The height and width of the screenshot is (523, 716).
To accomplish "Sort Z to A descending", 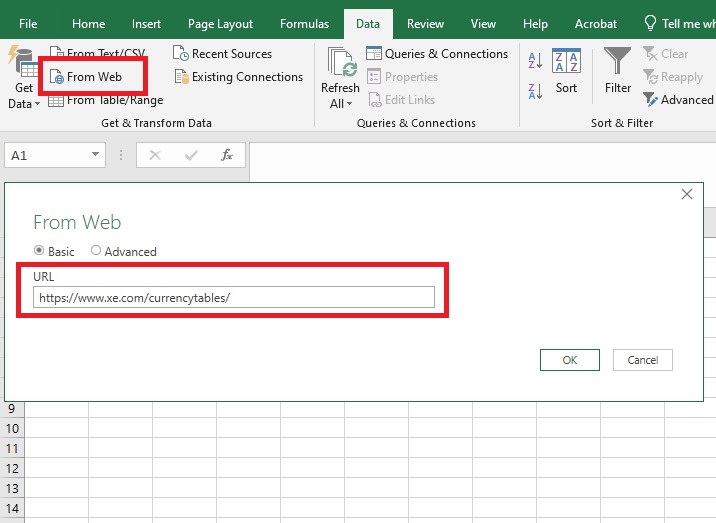I will (x=535, y=91).
